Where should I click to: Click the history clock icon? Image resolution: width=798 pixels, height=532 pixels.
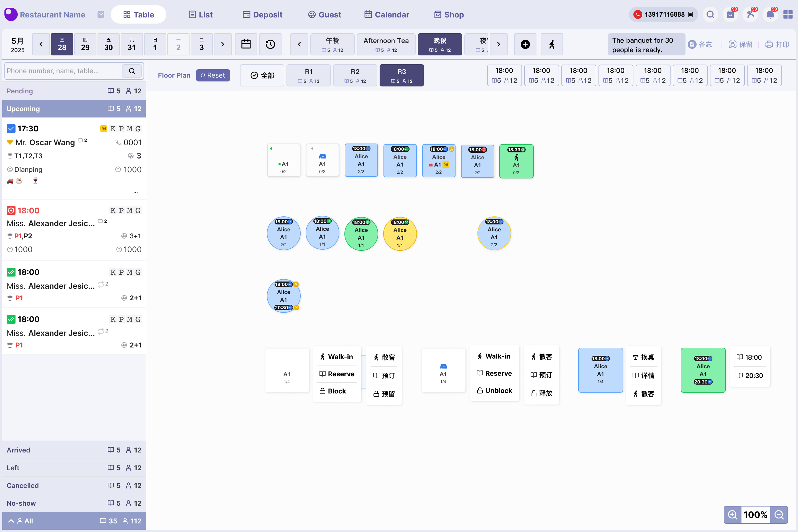tap(270, 44)
